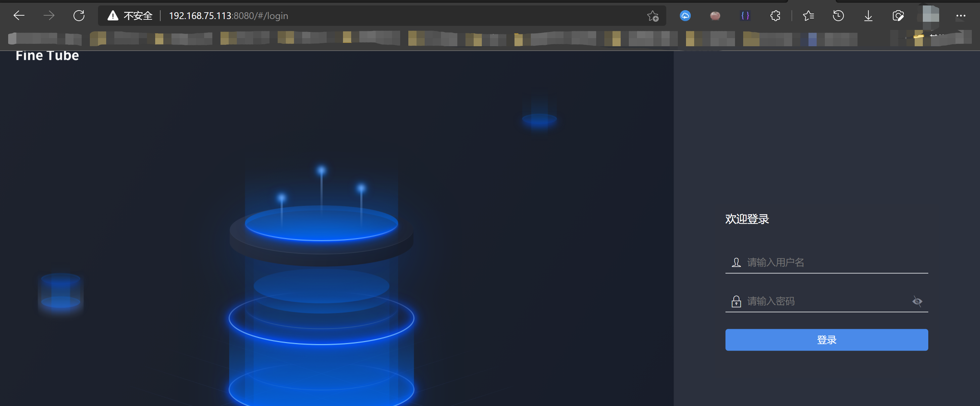Open the Downloads icon
The height and width of the screenshot is (406, 980).
tap(868, 16)
